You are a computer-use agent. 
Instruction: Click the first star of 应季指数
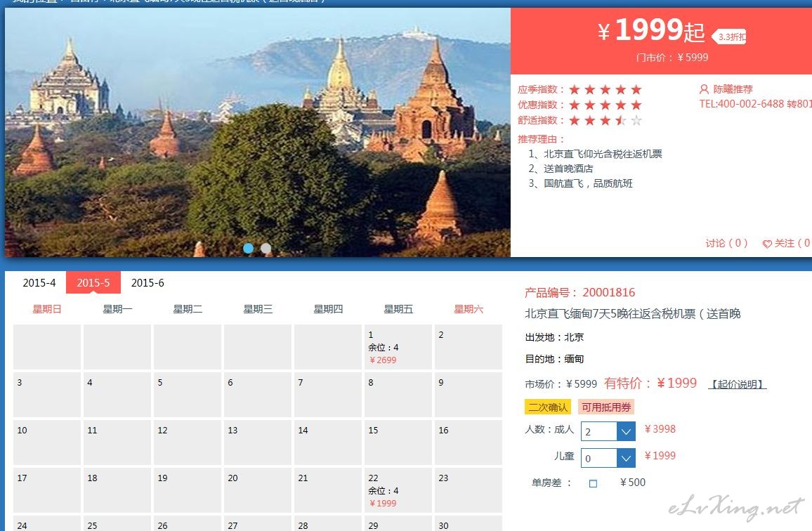tap(575, 90)
